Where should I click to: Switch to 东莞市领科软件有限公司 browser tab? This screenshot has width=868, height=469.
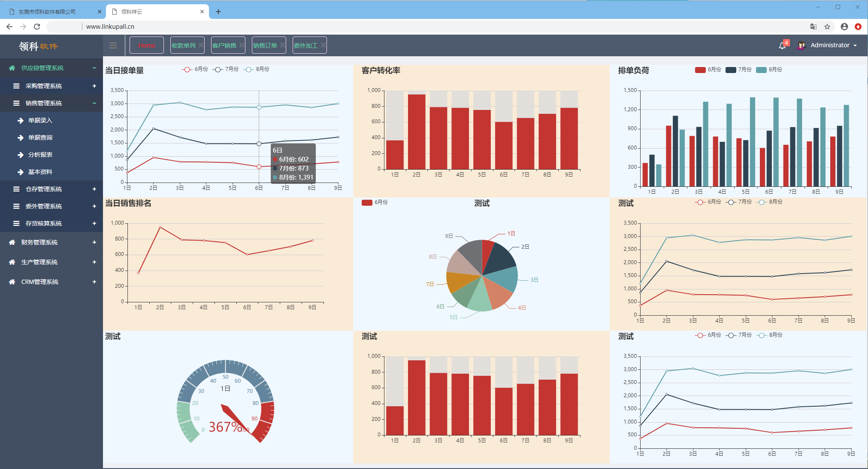[x=47, y=12]
